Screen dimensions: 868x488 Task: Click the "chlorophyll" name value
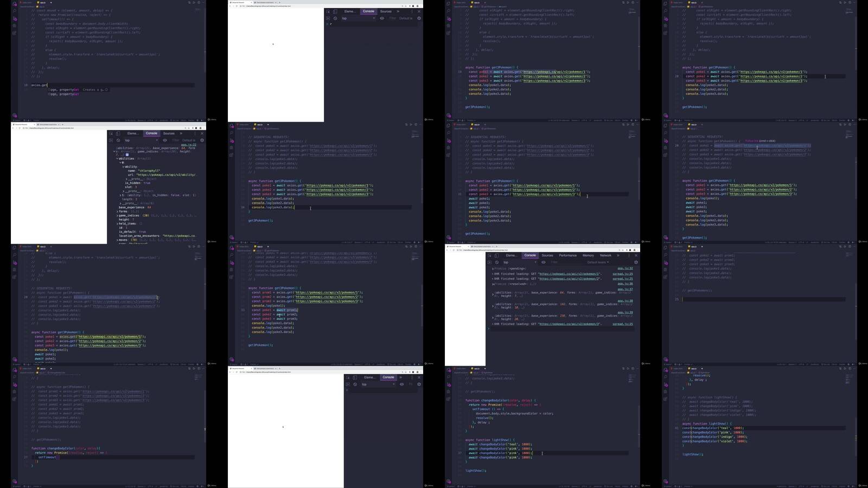coord(149,171)
